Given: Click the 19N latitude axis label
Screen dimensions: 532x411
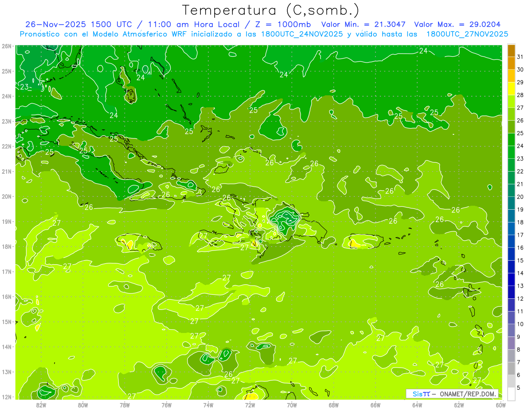Looking at the screenshot, I should (x=6, y=221).
